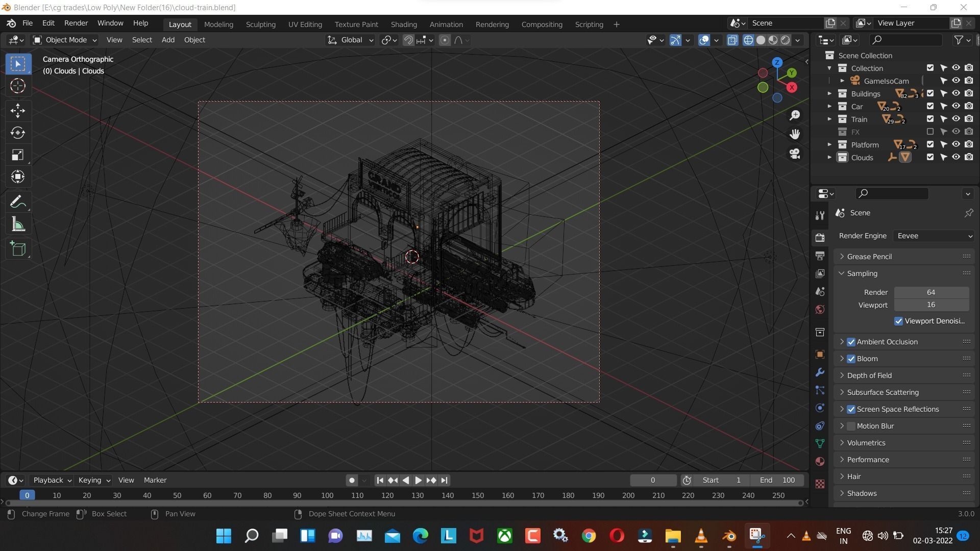
Task: Open the Output properties tab
Action: click(820, 256)
